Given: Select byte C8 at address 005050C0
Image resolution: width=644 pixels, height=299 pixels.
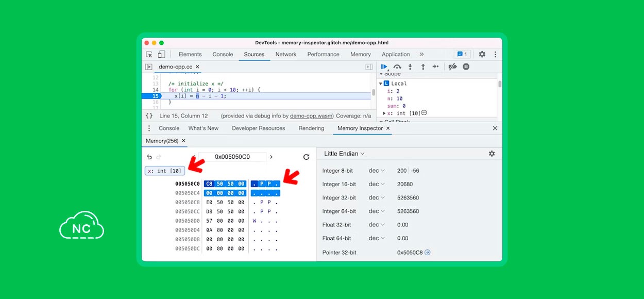Looking at the screenshot, I should (x=209, y=184).
